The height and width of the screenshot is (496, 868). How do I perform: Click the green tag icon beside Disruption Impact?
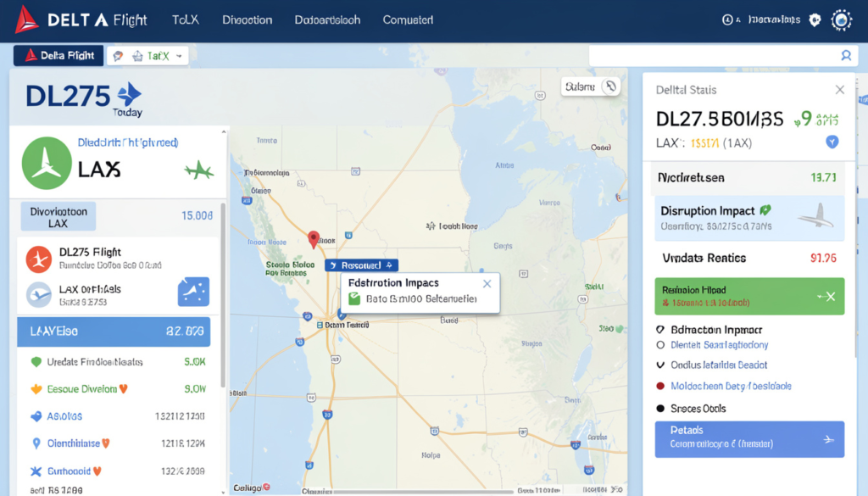765,210
